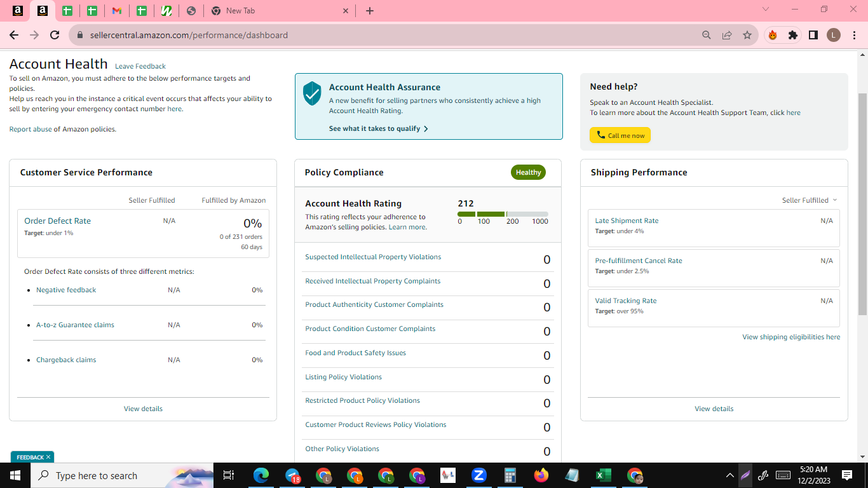This screenshot has width=868, height=488.
Task: Open Food and Product Safety Issues
Action: [356, 353]
